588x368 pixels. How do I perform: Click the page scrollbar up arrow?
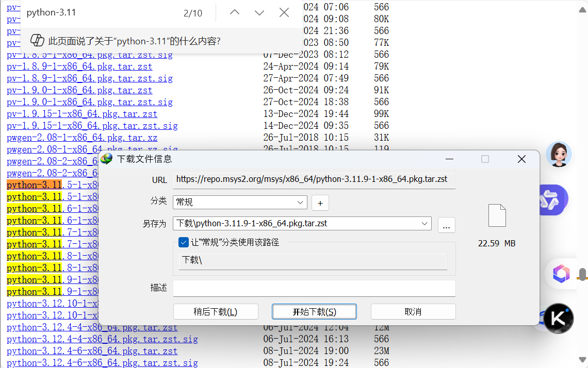[x=582, y=10]
